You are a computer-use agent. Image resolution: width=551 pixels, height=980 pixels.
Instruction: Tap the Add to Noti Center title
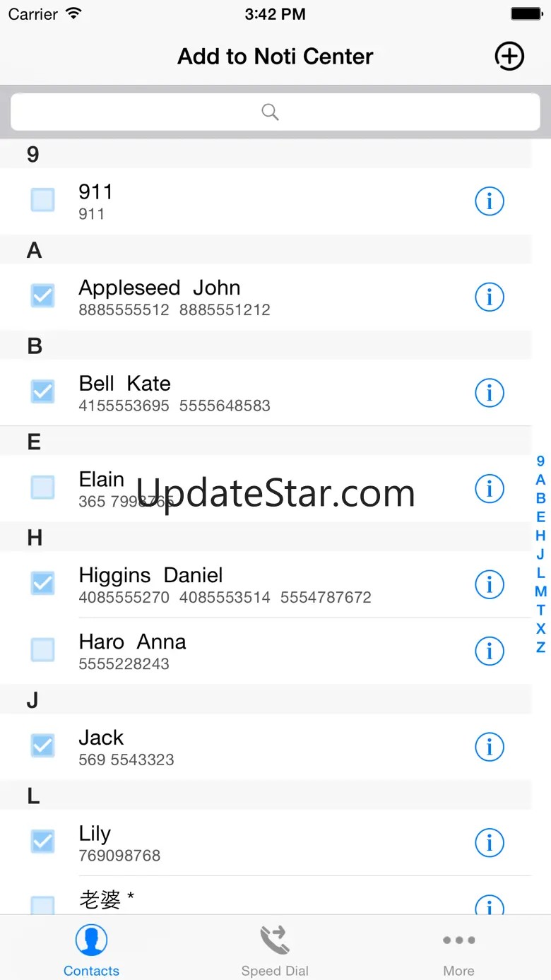pos(275,57)
